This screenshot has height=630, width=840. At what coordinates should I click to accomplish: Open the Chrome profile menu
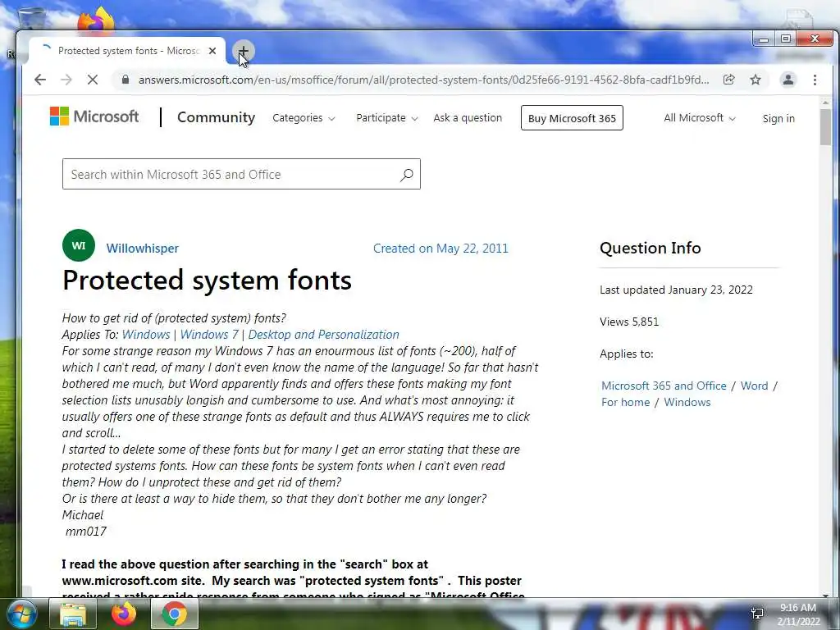pos(788,80)
